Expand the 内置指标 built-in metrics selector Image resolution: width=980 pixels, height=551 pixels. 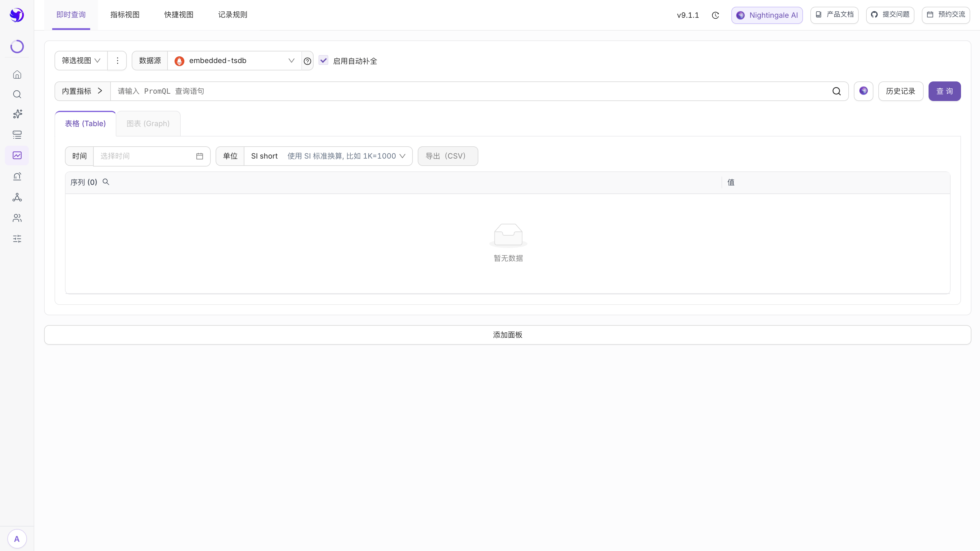point(83,91)
